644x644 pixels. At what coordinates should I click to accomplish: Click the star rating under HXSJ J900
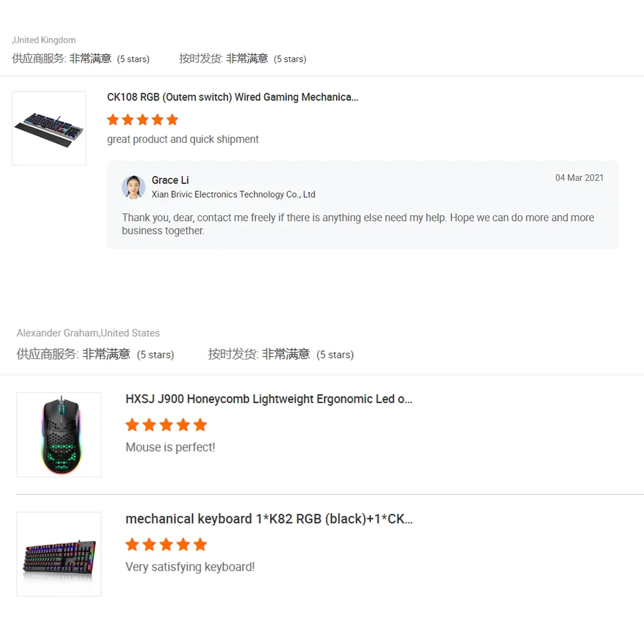tap(166, 424)
